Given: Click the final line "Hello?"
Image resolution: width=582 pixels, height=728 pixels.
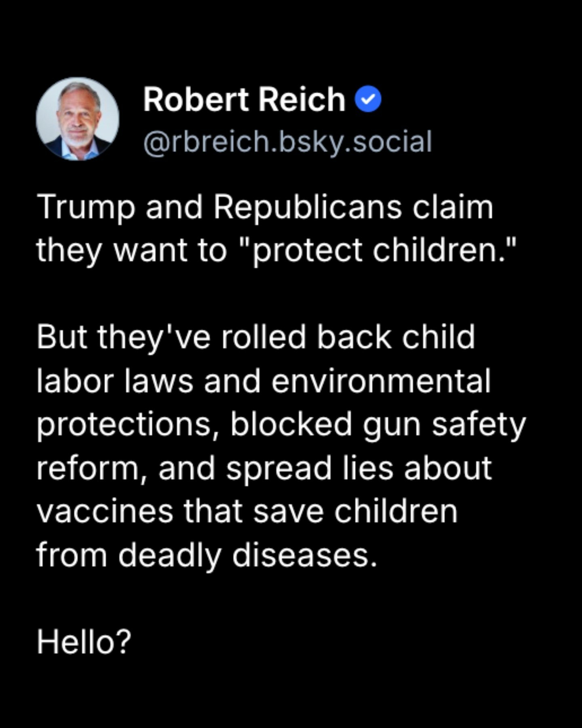Looking at the screenshot, I should pos(84,642).
